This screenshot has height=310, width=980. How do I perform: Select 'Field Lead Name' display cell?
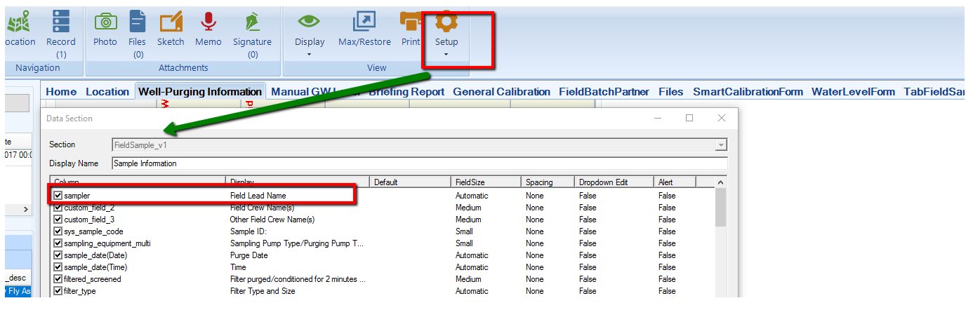(258, 196)
